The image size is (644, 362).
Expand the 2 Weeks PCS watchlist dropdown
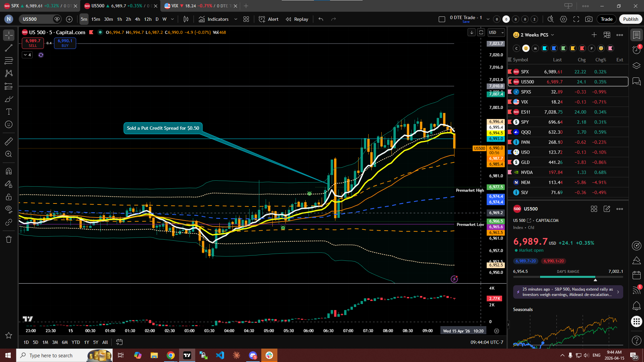click(537, 35)
